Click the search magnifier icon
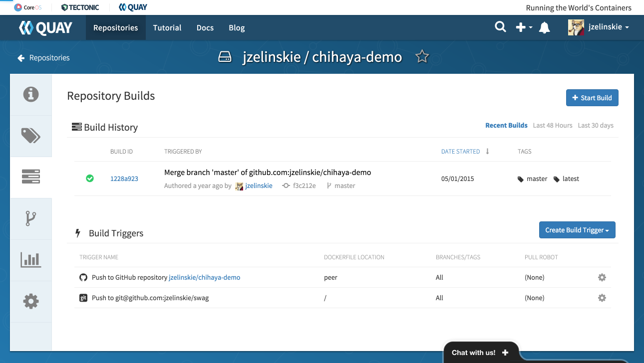Screen dimensions: 644x363 pos(500,27)
